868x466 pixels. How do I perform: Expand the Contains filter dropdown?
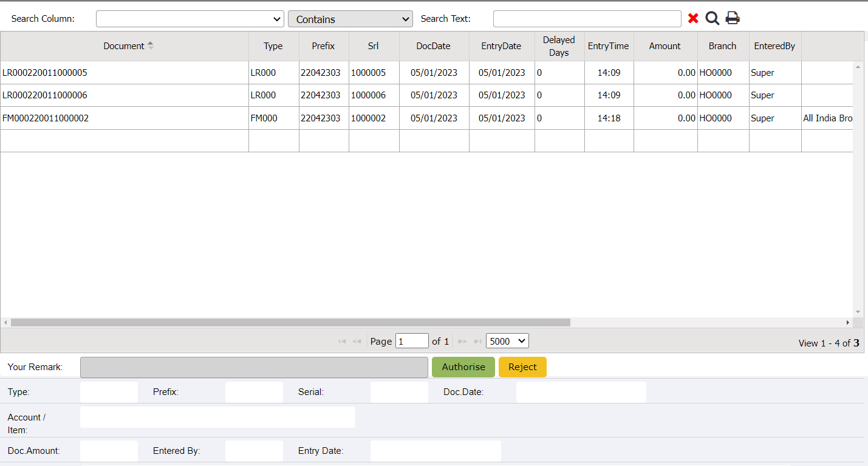(350, 19)
